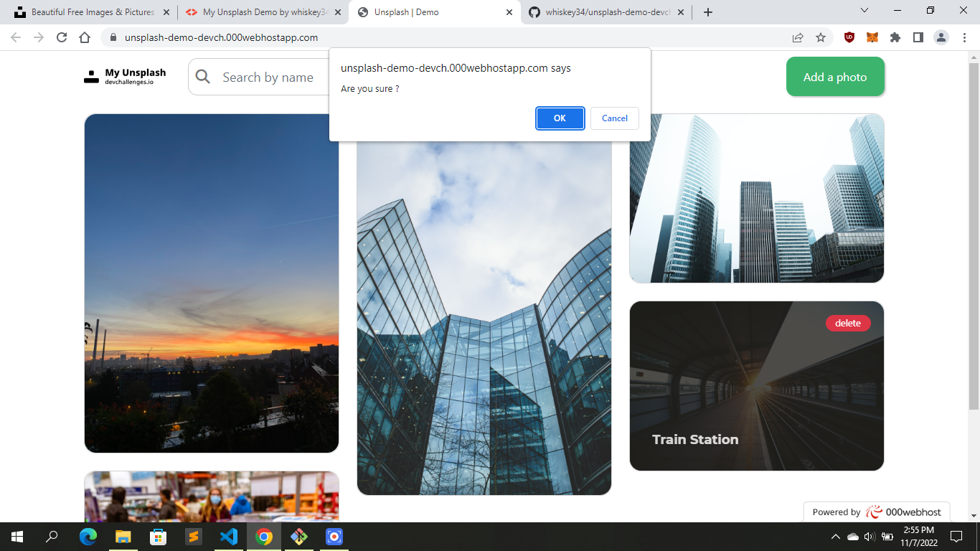This screenshot has height=551, width=980.
Task: Launch Sublime Text from the taskbar
Action: click(193, 537)
